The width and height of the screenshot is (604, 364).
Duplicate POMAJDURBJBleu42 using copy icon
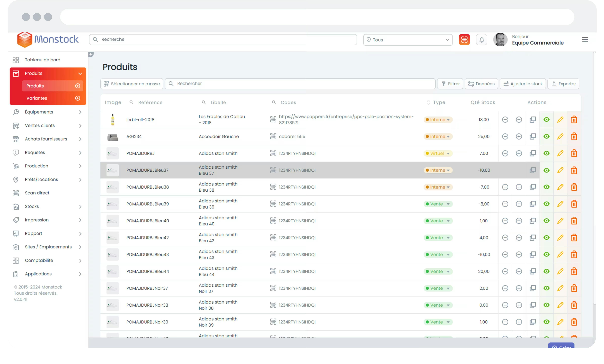point(532,238)
